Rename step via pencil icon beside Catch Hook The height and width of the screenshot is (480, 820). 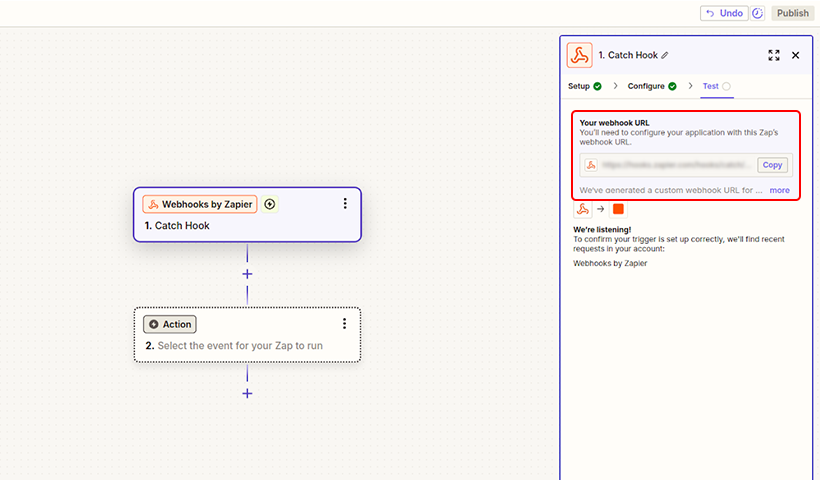[x=665, y=55]
